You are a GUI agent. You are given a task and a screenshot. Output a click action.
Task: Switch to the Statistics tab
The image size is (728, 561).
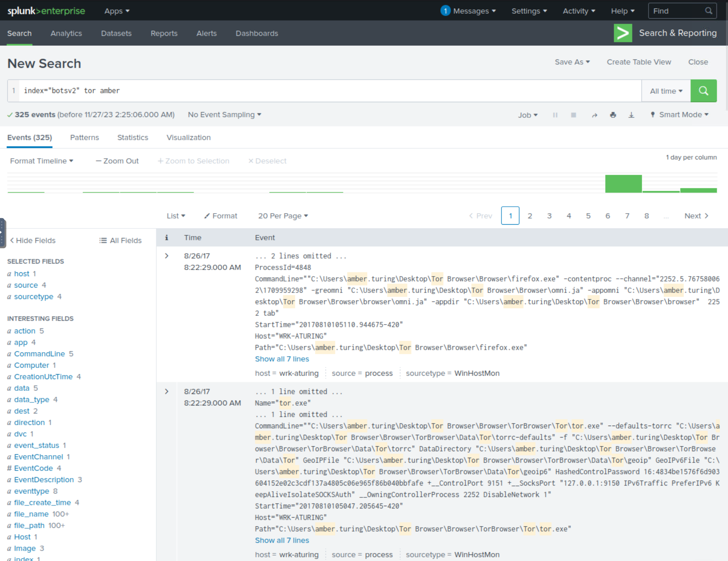(132, 137)
